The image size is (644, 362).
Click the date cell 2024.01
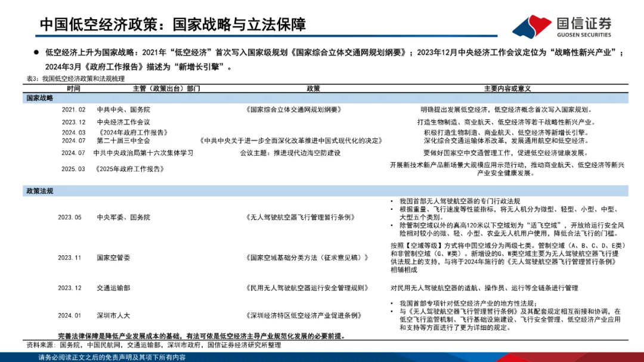click(69, 315)
